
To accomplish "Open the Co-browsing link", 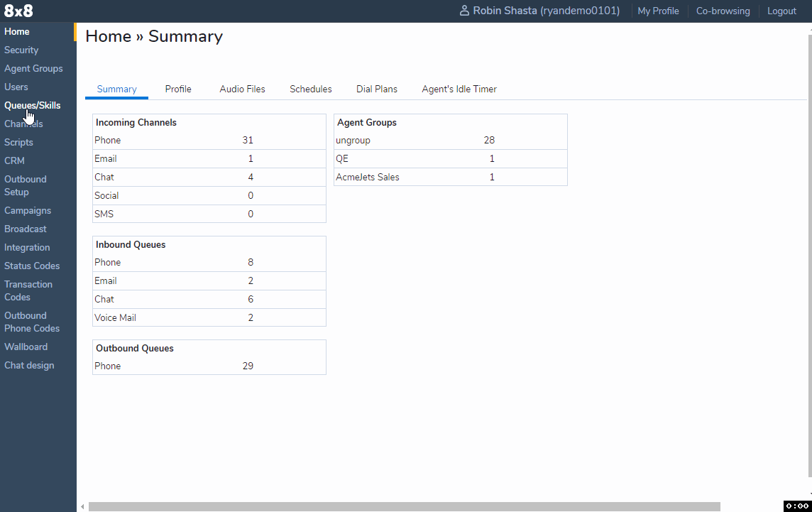I will [x=723, y=11].
